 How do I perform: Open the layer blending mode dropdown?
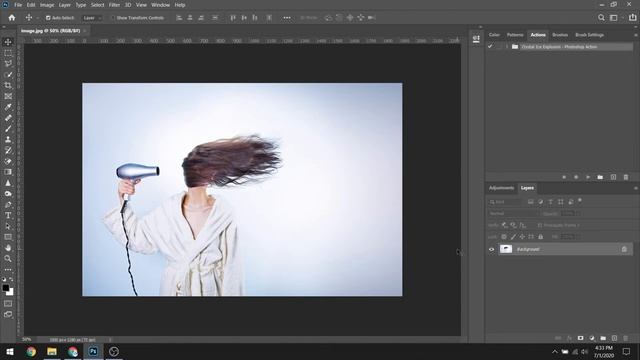513,213
